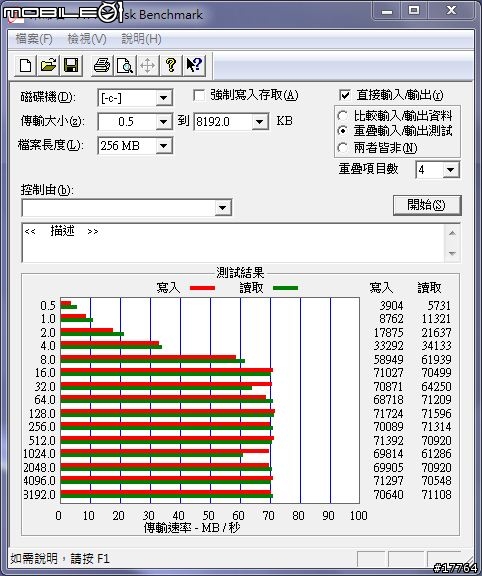Open the 說明(H) menu
This screenshot has width=482, height=576.
pyautogui.click(x=141, y=39)
